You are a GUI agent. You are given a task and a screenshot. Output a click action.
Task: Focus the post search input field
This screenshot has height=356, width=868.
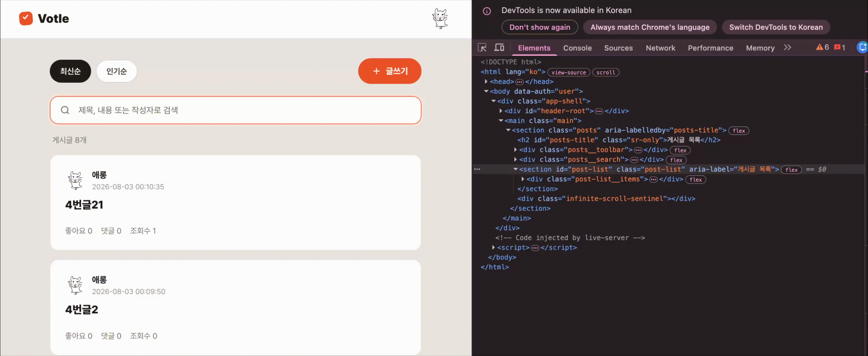click(236, 110)
